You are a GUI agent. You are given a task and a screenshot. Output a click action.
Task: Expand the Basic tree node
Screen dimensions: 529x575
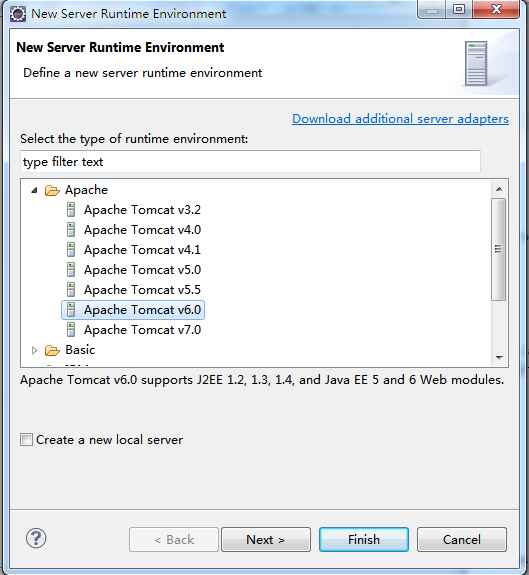pyautogui.click(x=34, y=350)
